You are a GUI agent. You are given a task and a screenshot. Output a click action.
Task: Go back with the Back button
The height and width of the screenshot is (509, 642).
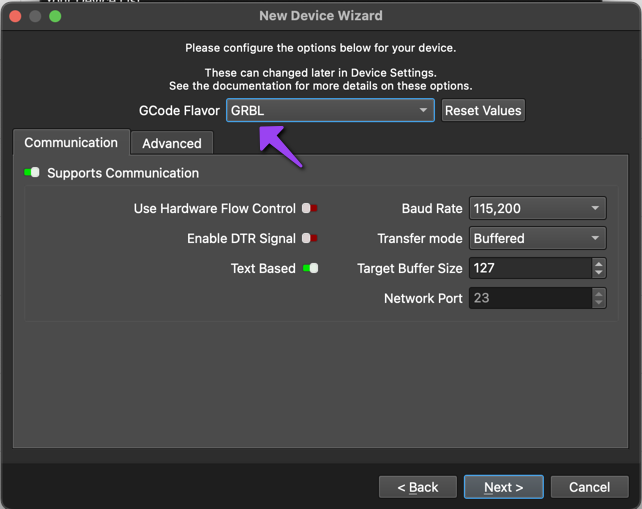click(x=418, y=487)
